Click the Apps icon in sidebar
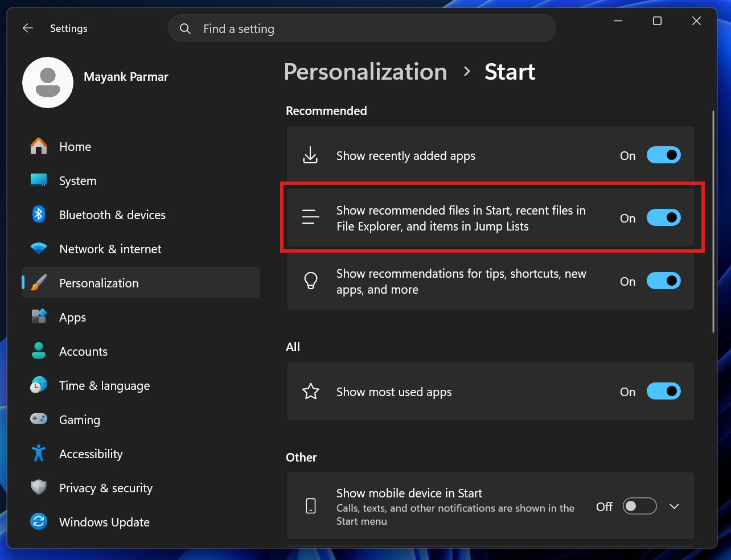This screenshot has width=731, height=560. coord(39,317)
